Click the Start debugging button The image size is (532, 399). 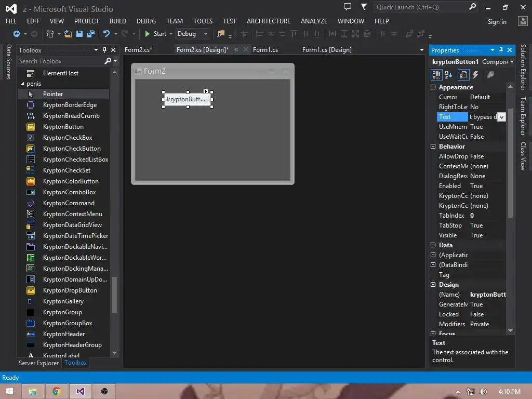156,34
